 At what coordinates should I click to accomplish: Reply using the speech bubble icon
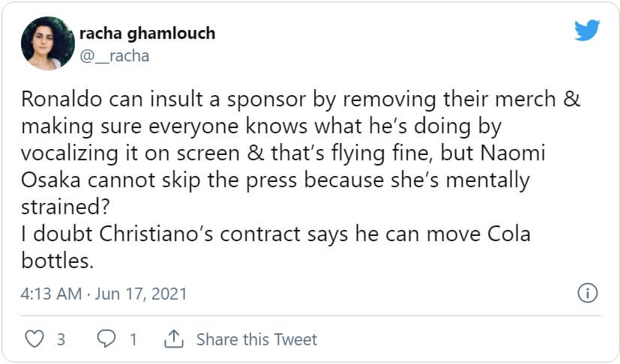(107, 339)
